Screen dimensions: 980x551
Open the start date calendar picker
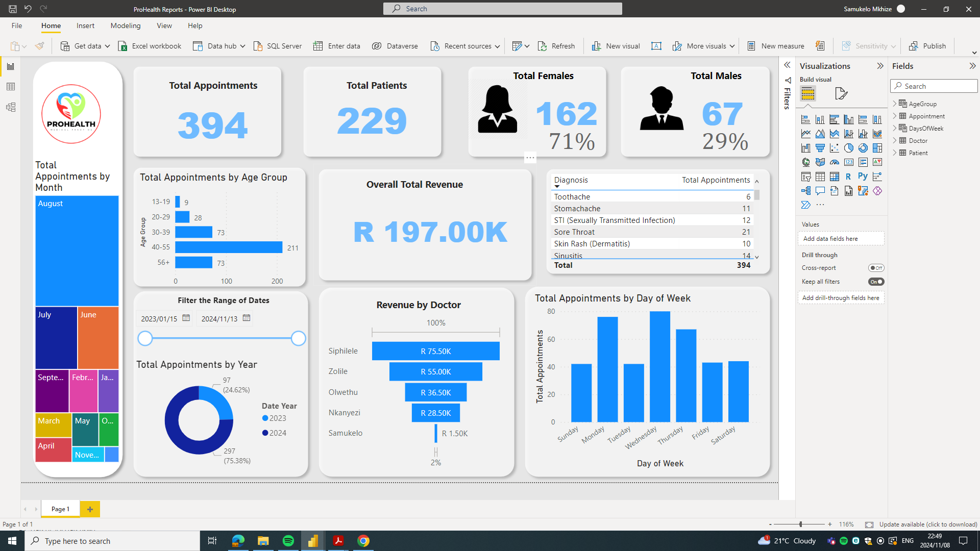tap(186, 318)
